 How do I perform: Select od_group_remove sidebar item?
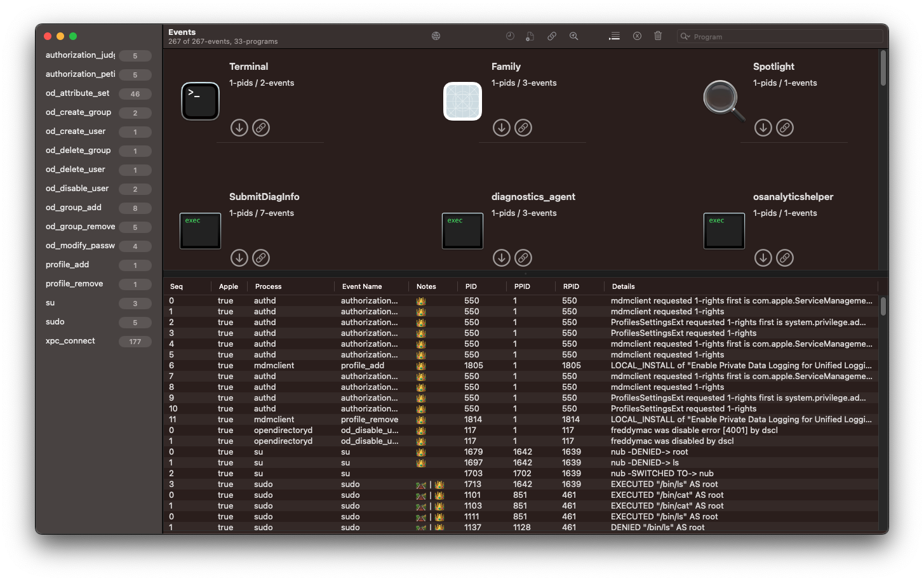[x=98, y=227]
